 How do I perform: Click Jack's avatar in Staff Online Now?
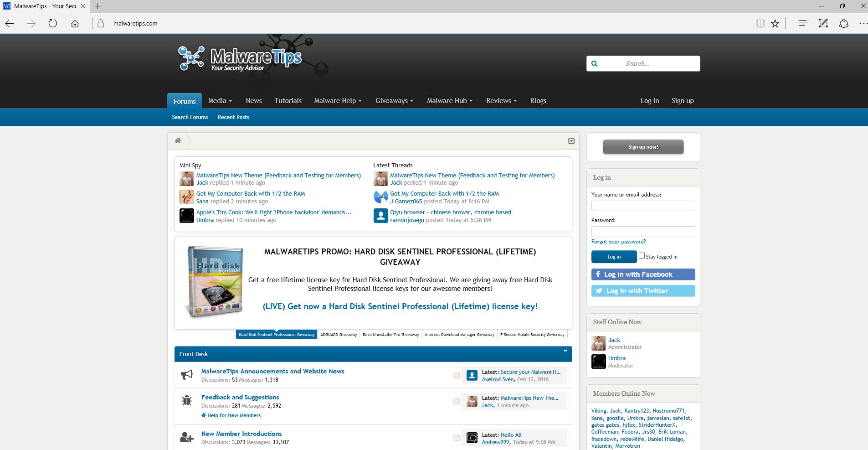pyautogui.click(x=599, y=343)
